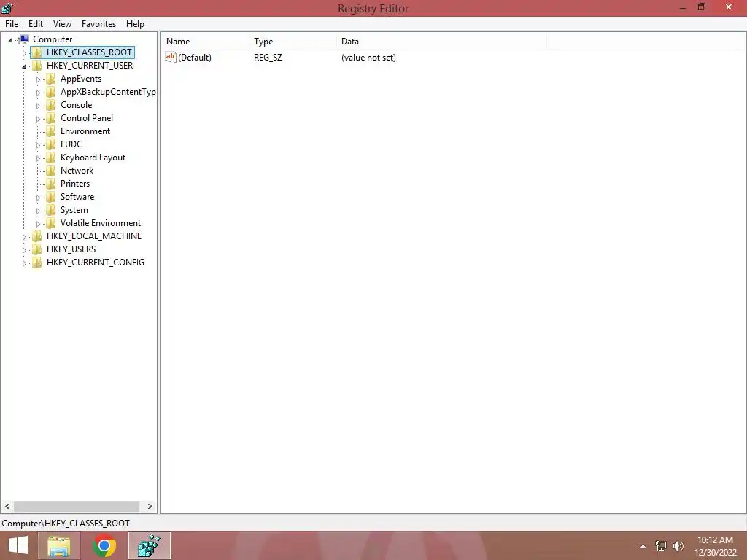The height and width of the screenshot is (560, 747).
Task: Select the Environment key label
Action: point(85,131)
